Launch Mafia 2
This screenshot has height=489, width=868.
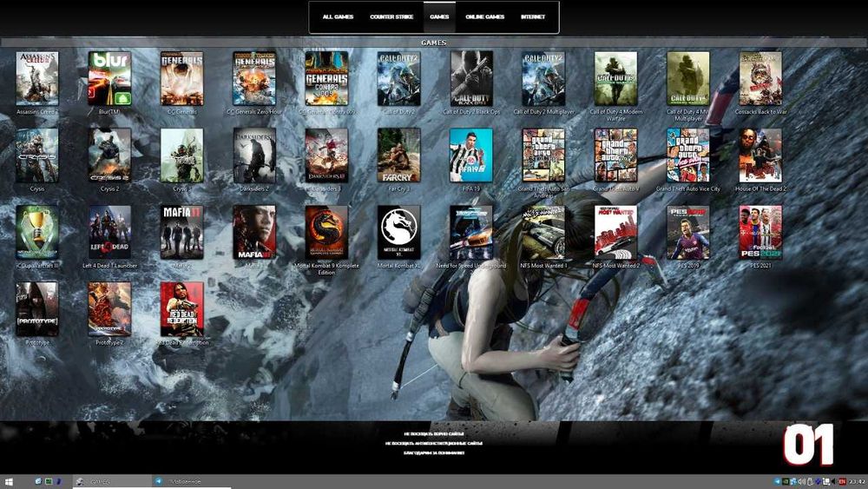click(x=182, y=233)
